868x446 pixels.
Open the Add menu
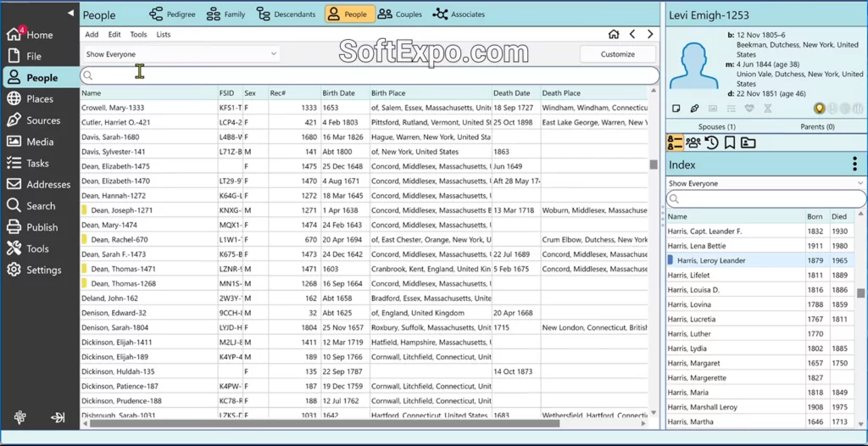pos(92,35)
